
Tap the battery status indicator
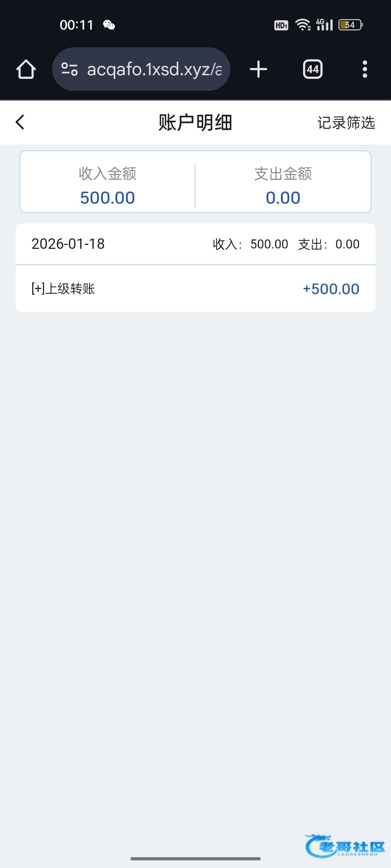(x=350, y=25)
